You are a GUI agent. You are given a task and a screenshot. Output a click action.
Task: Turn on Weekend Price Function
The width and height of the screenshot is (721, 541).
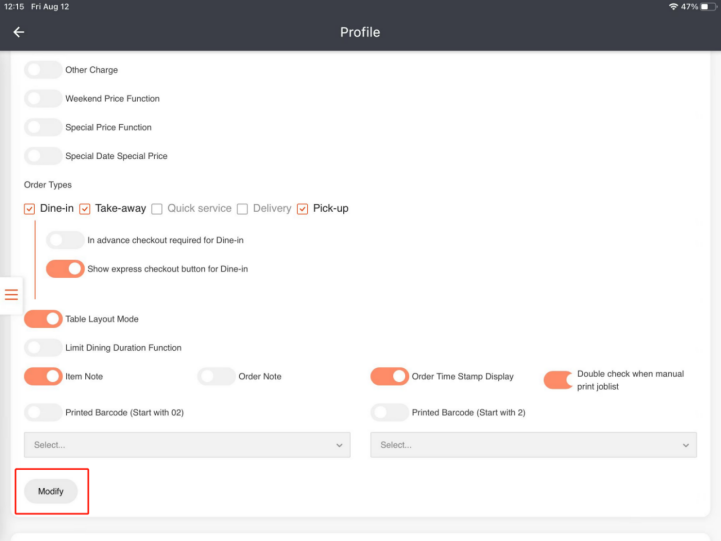[43, 99]
